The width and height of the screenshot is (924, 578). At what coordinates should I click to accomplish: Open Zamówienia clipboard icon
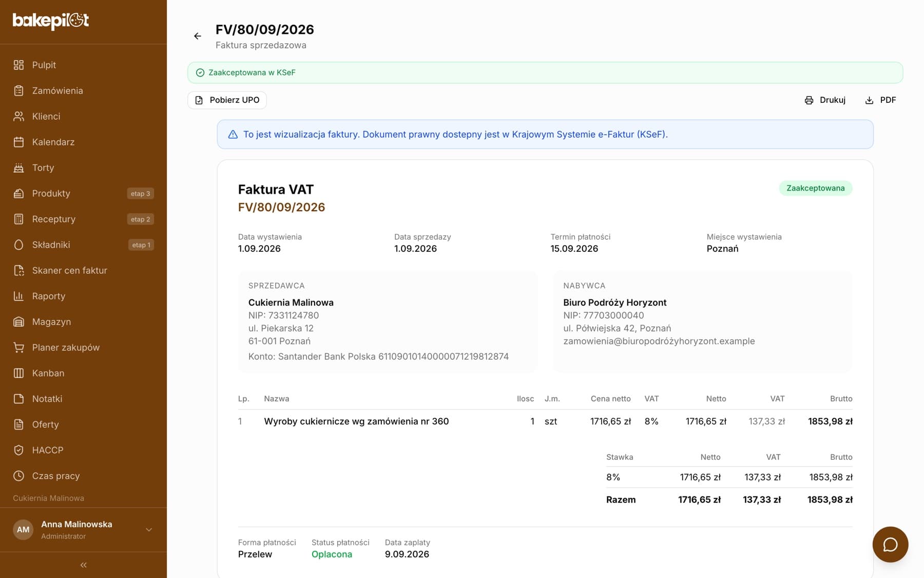[18, 90]
